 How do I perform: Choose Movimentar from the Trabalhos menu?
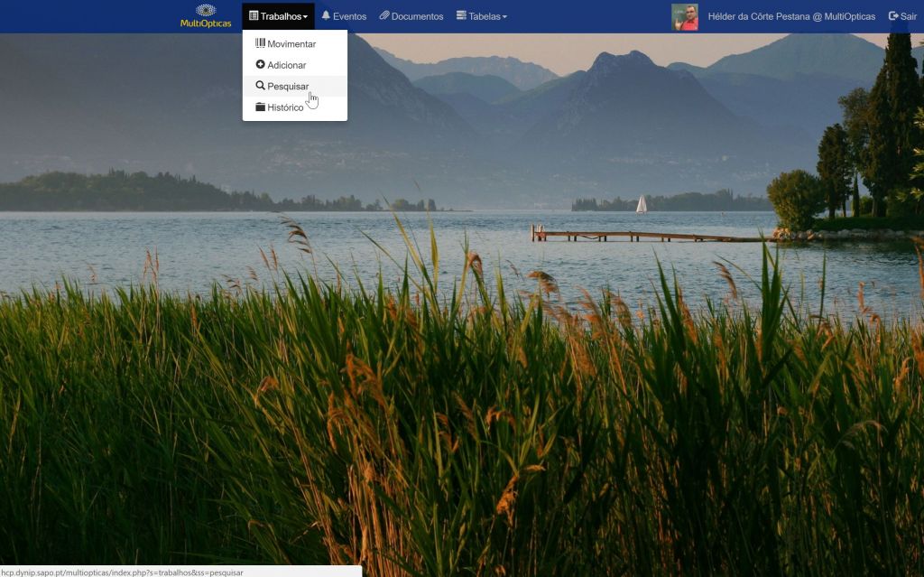coord(291,43)
